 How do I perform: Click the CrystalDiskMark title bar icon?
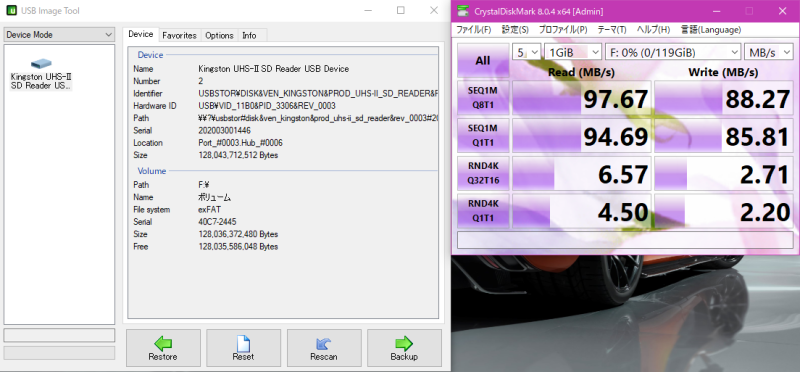point(462,11)
